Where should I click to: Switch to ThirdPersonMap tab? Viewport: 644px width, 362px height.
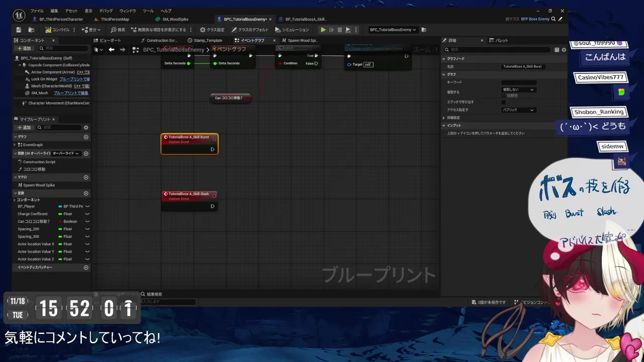(x=112, y=19)
